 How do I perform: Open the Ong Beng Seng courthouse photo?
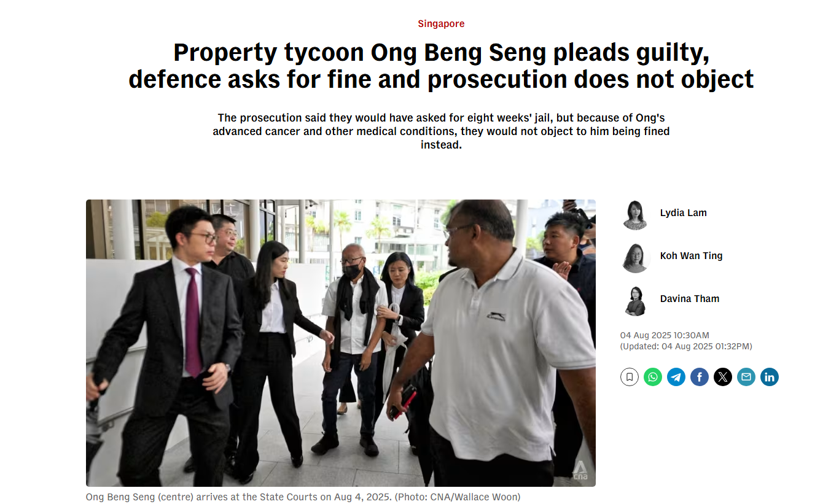341,343
